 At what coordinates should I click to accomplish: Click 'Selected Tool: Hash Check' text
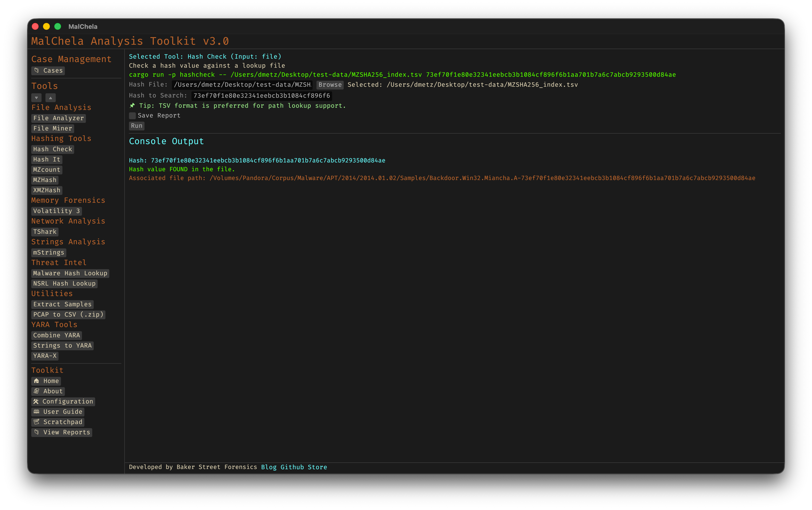[205, 57]
